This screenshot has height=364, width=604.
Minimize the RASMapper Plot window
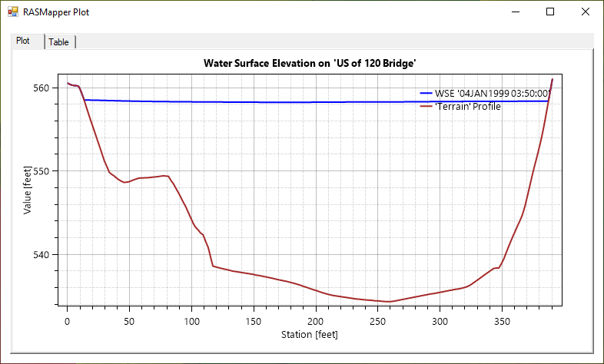516,12
